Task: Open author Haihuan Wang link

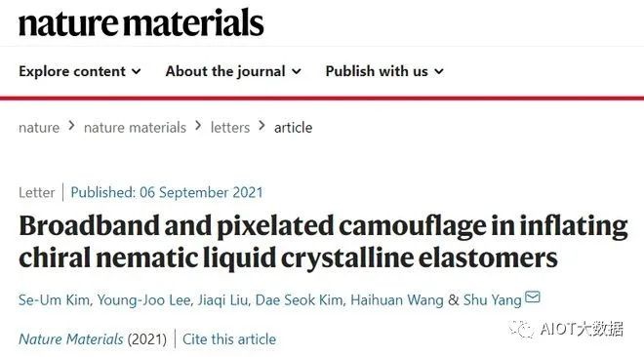Action: tap(397, 300)
